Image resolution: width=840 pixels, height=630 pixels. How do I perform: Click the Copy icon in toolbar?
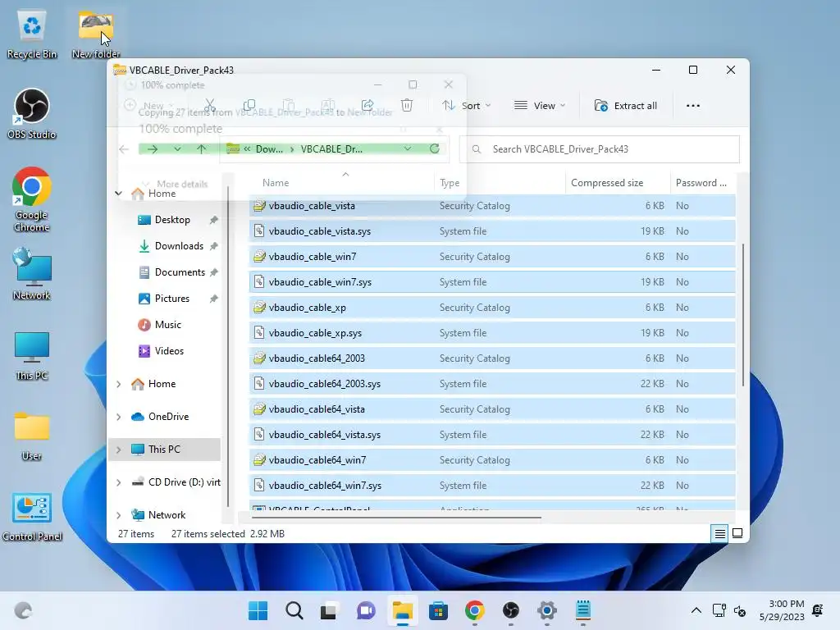pos(249,106)
